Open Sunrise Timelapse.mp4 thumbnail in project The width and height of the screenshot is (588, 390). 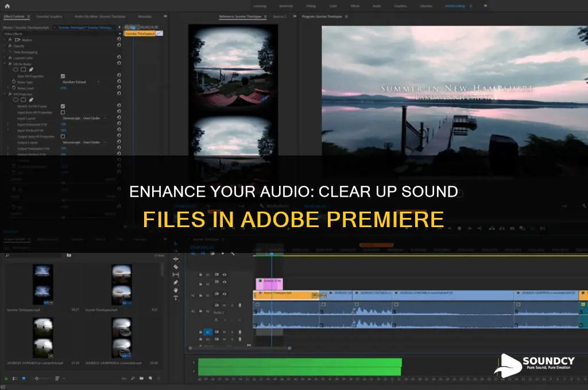[42, 284]
